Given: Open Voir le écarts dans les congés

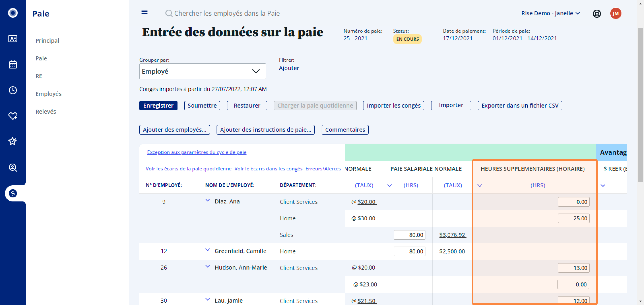Looking at the screenshot, I should click(x=268, y=169).
